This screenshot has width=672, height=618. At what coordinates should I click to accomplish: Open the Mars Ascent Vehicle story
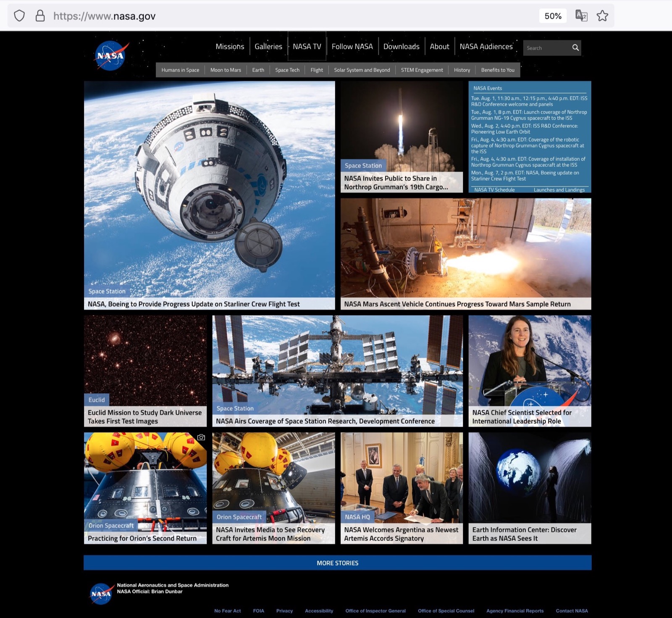coord(457,304)
